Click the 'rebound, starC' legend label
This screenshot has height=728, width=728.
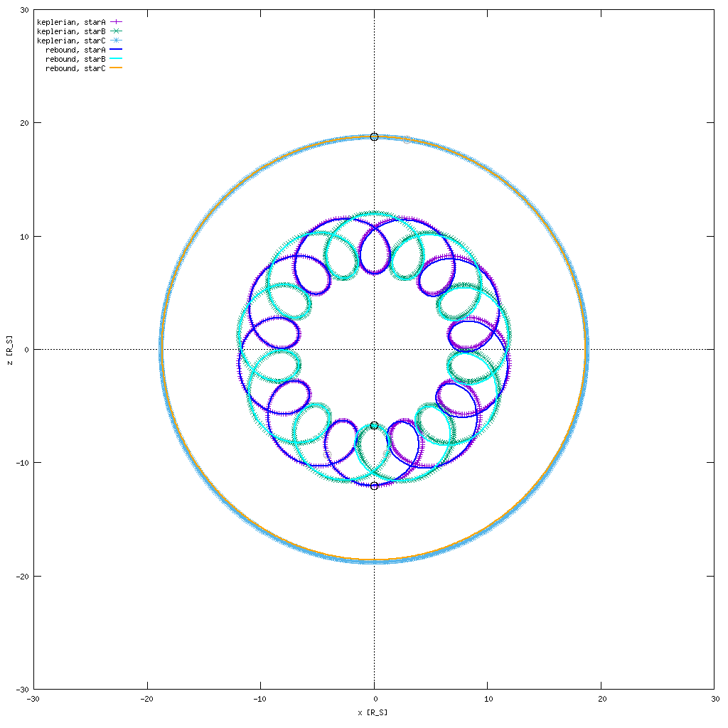pos(75,69)
